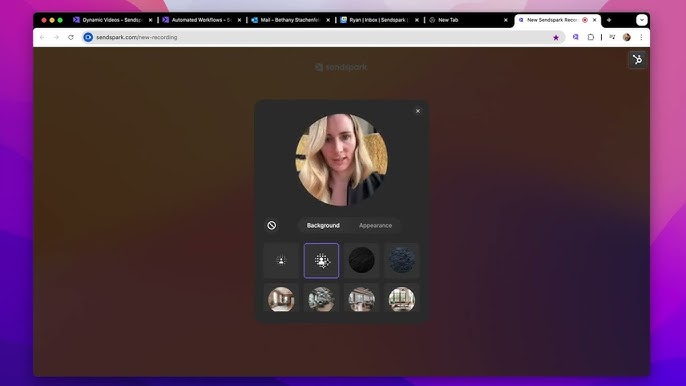Close the New Sendspark Recording tab

[595, 20]
